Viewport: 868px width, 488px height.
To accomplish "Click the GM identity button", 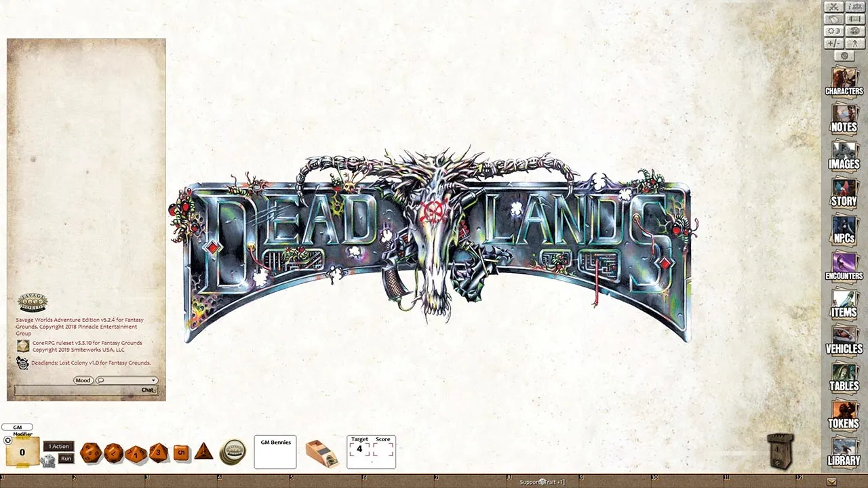I will pos(18,428).
